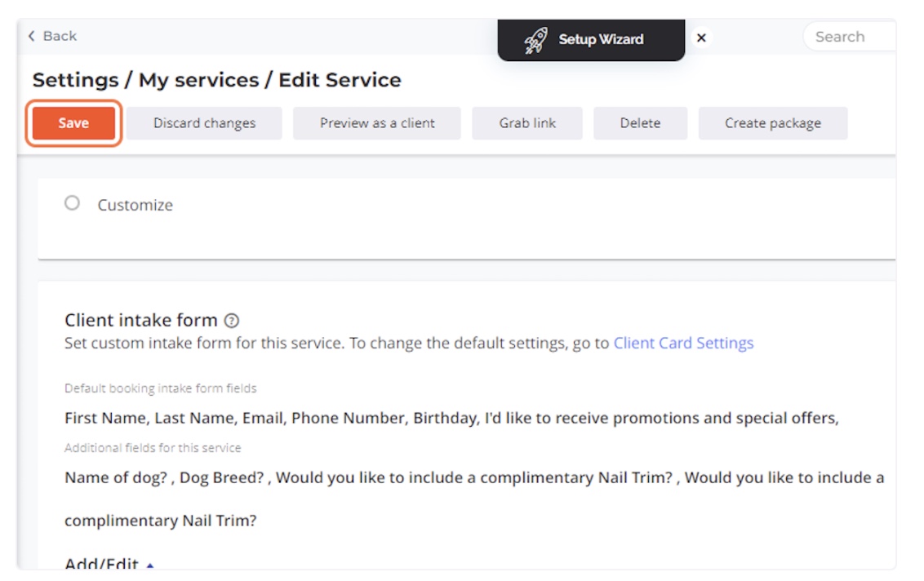The image size is (924, 581).
Task: Click the Back chevron arrow
Action: pos(31,36)
